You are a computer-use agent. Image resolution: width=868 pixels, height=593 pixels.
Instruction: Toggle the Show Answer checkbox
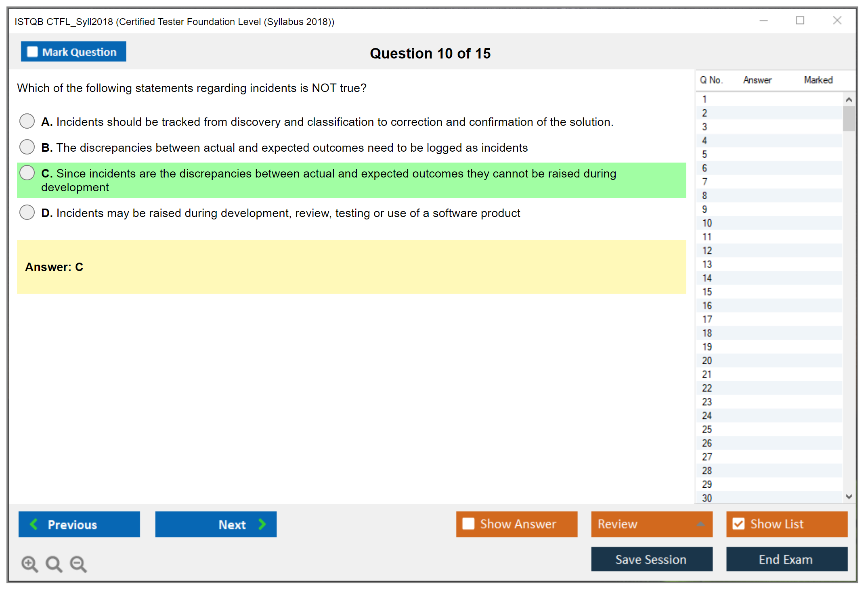tap(468, 524)
